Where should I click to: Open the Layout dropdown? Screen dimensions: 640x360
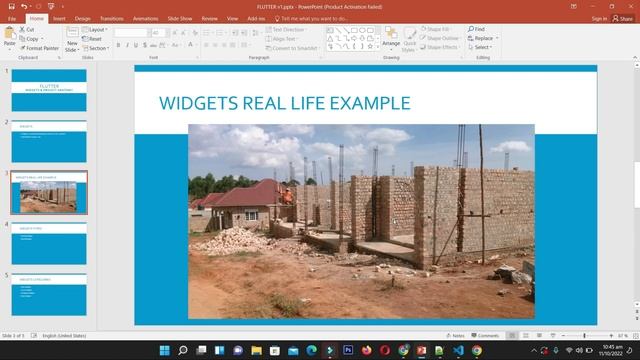(95, 29)
